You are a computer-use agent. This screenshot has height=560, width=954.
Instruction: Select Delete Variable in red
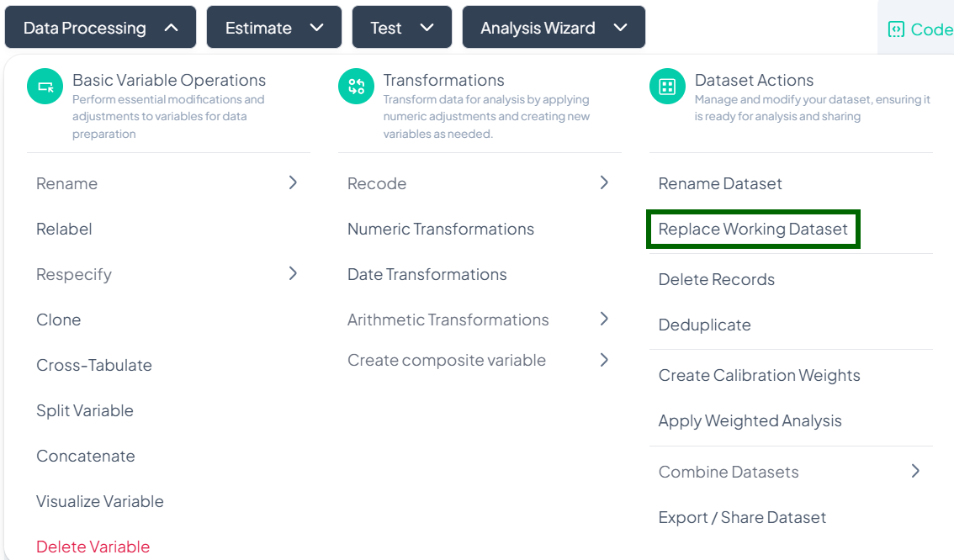[93, 547]
